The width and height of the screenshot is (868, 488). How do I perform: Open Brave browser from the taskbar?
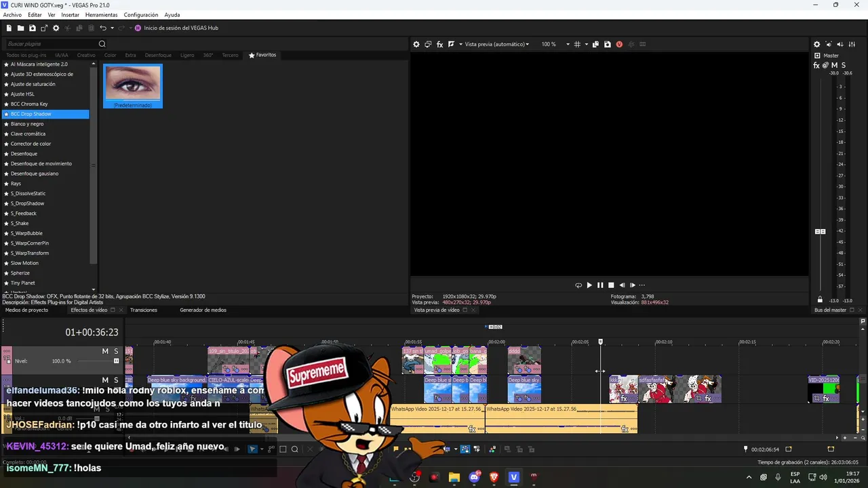pos(494,477)
